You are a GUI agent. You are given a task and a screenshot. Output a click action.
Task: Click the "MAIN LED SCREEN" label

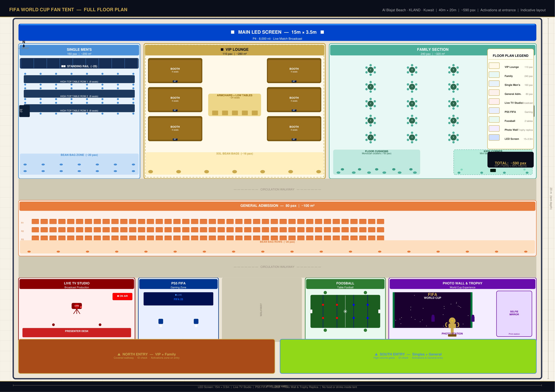[x=260, y=32]
